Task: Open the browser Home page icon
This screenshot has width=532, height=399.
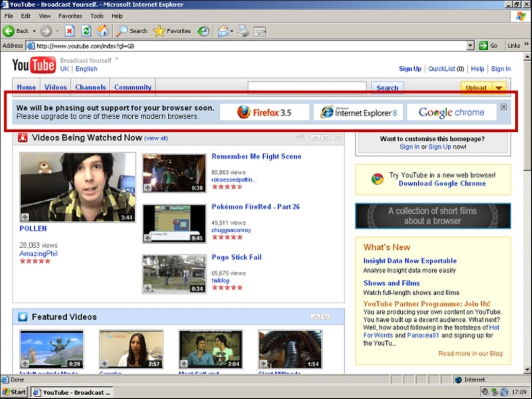Action: pos(103,31)
